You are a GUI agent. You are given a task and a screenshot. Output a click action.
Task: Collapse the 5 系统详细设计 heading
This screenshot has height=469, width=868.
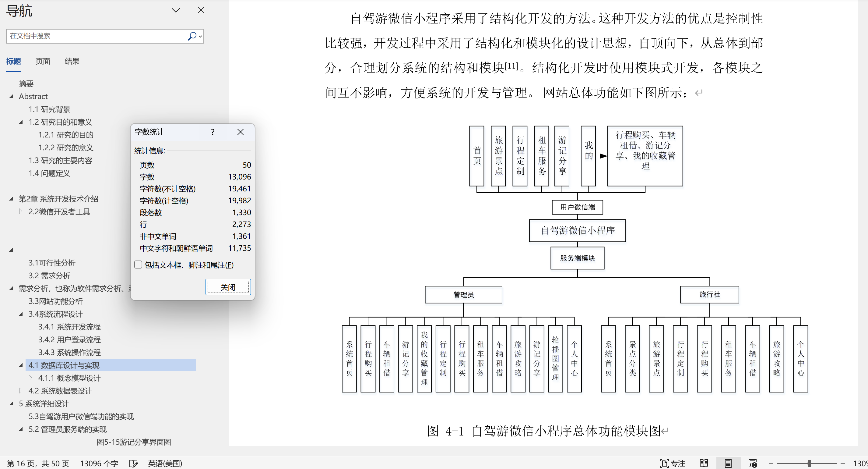coord(11,403)
